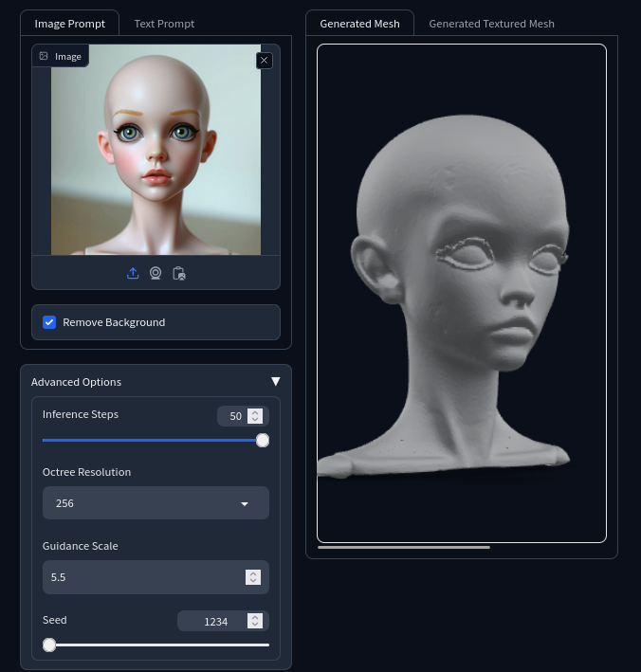Click the Octree Resolution label
This screenshot has height=672, width=641.
(86, 472)
